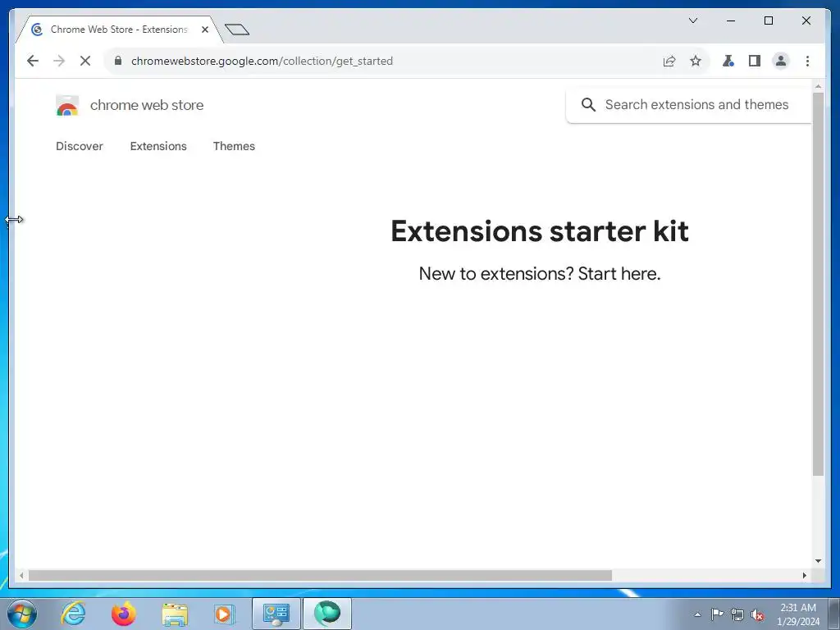Click the forward navigation arrow
840x630 pixels.
pos(59,61)
